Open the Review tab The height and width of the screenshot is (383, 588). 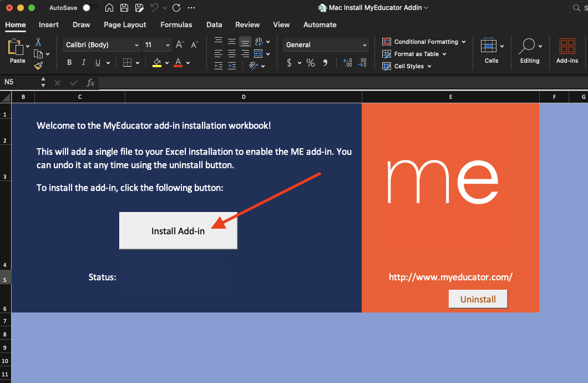(247, 25)
